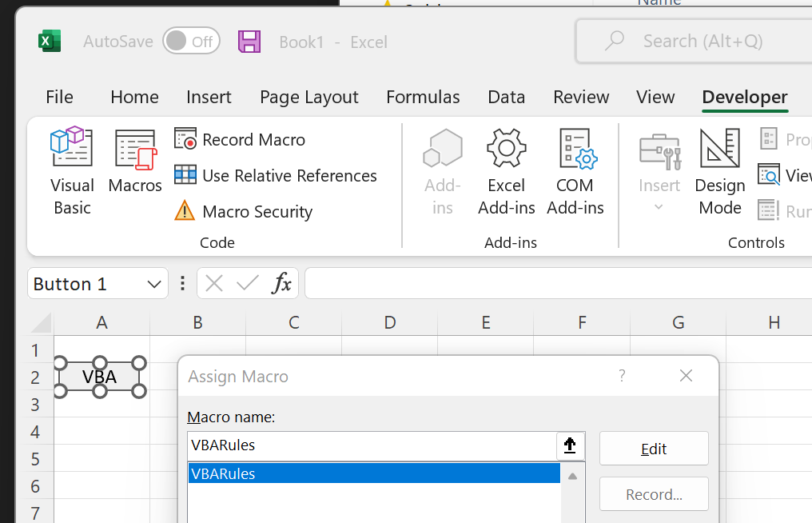The width and height of the screenshot is (812, 523).
Task: Open COM Add-ins
Action: (575, 170)
